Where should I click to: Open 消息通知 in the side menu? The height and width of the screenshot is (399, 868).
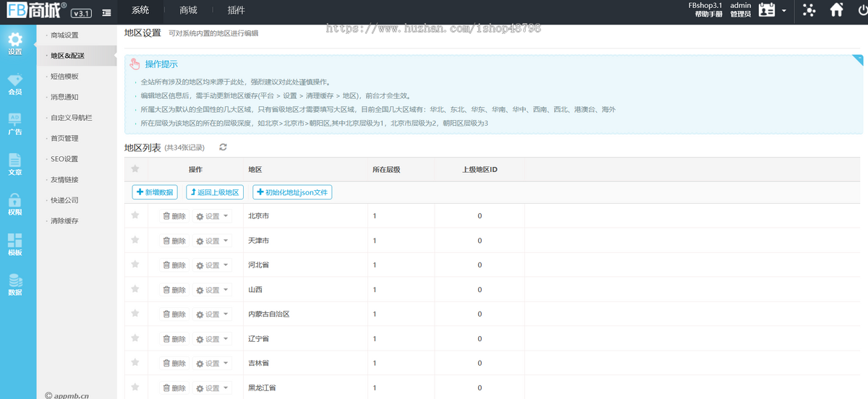click(x=65, y=97)
